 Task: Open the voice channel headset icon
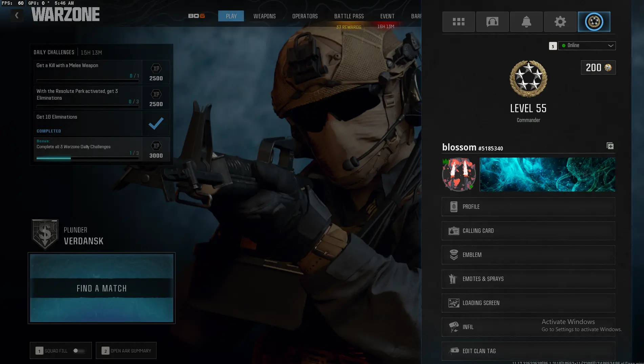coord(492,22)
